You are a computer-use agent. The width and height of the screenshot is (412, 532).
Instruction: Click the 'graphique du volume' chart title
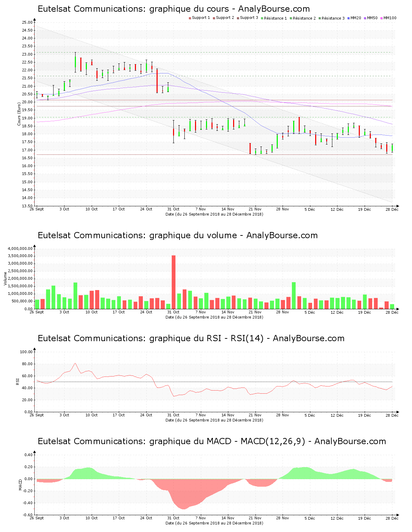(178, 235)
